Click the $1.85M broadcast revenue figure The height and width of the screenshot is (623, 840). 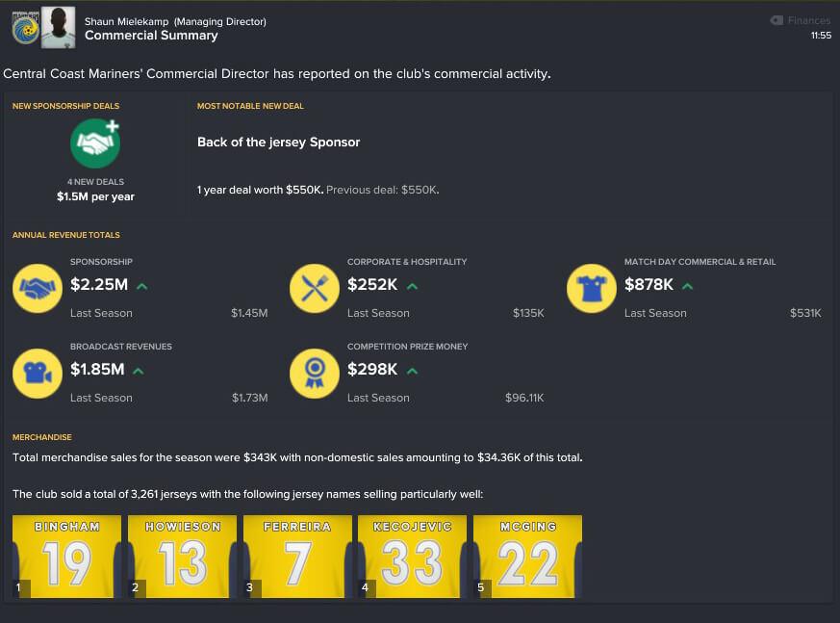(x=97, y=370)
